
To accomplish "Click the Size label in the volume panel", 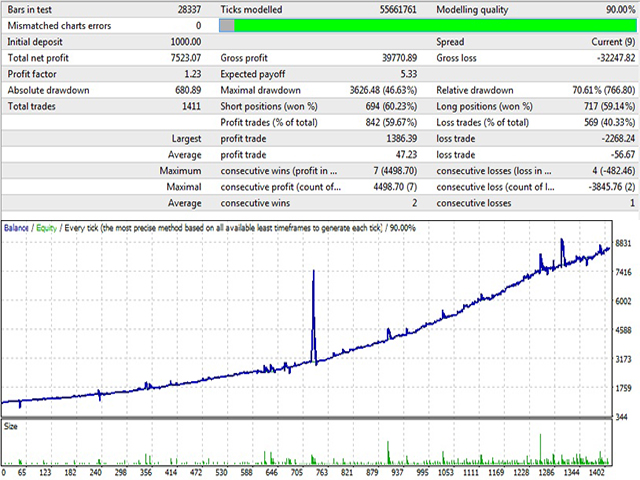I will coord(13,426).
